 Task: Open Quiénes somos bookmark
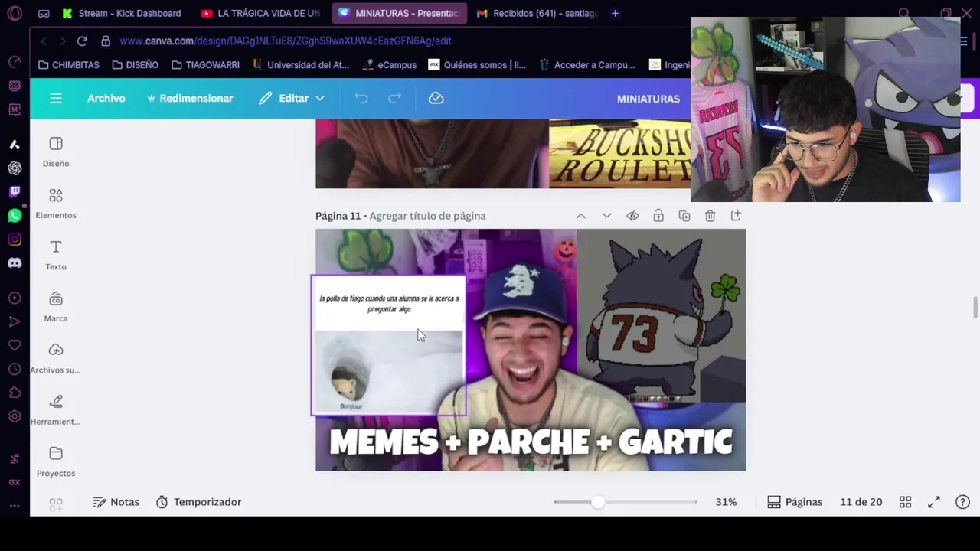click(478, 65)
